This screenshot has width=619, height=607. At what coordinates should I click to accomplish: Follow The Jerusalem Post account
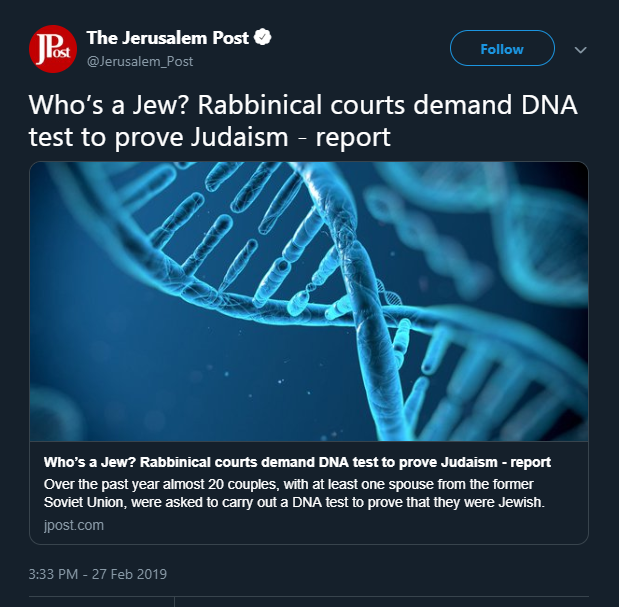(x=501, y=48)
